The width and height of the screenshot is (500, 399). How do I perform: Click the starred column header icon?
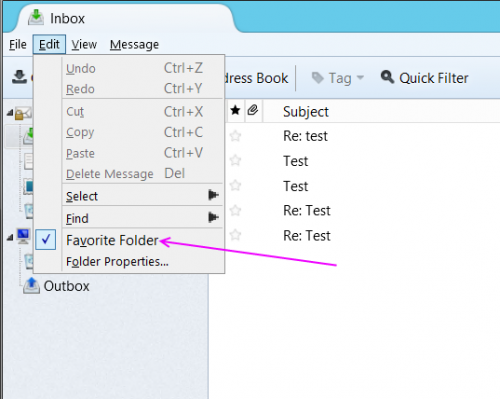coord(235,110)
